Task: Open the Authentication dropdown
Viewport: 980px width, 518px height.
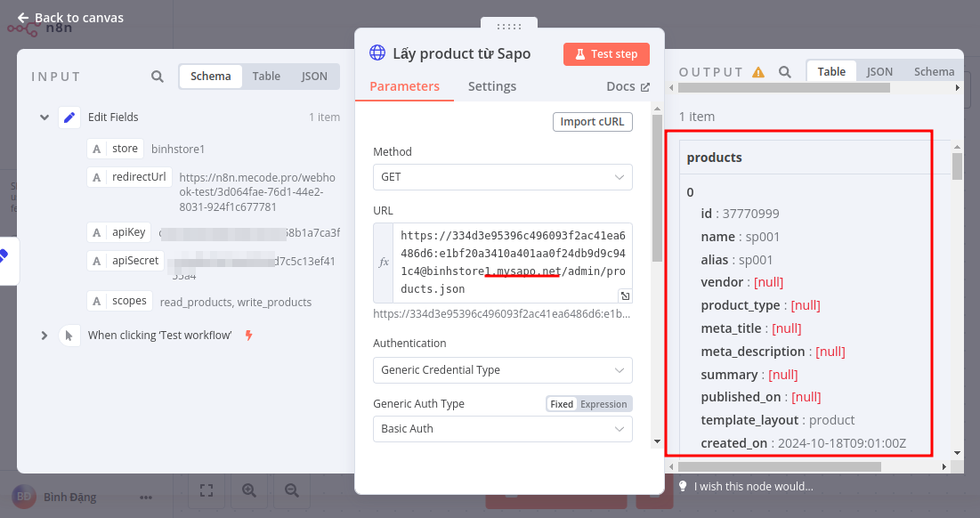Action: (x=502, y=370)
